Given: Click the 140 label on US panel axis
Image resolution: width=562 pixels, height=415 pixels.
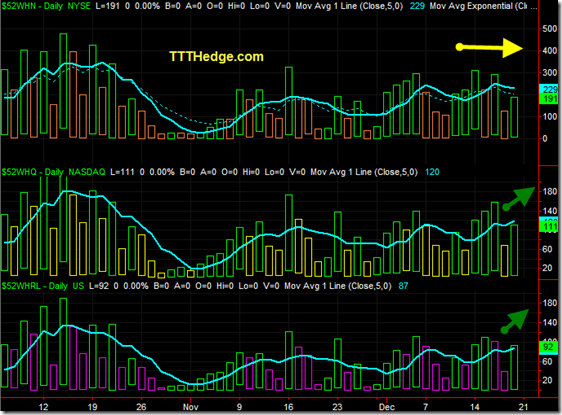Looking at the screenshot, I should (549, 323).
